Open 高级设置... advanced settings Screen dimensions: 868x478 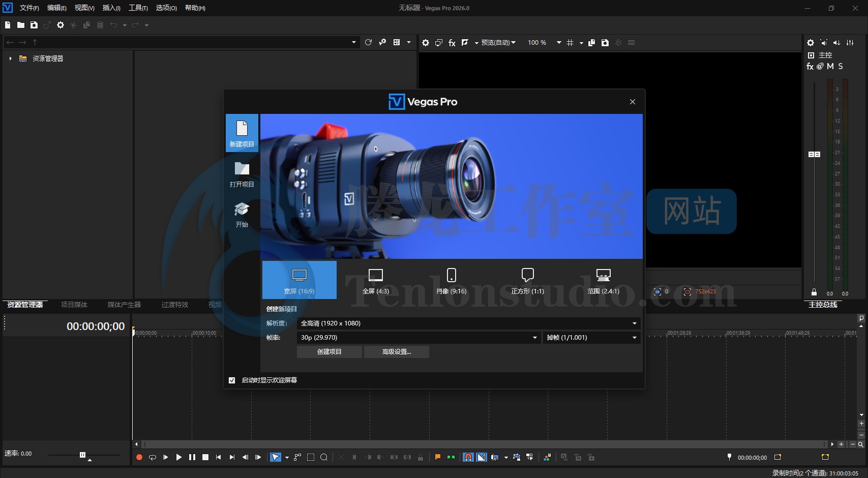[396, 352]
